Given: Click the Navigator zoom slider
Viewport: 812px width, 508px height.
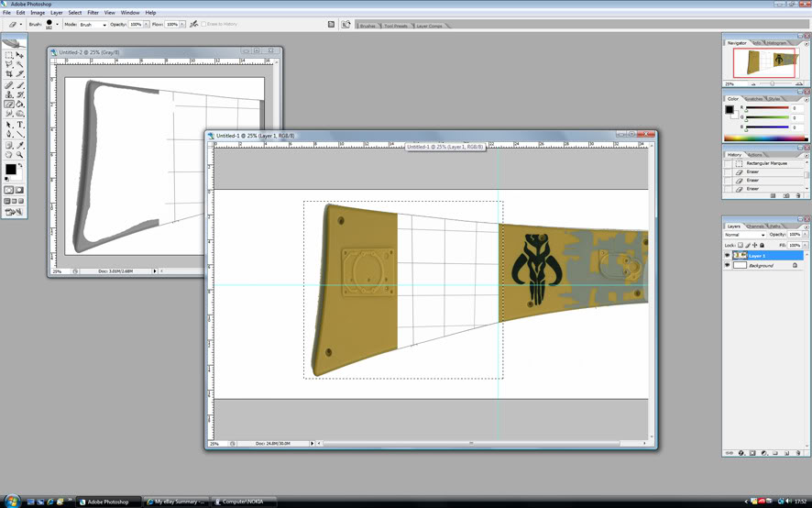Looking at the screenshot, I should pyautogui.click(x=772, y=83).
